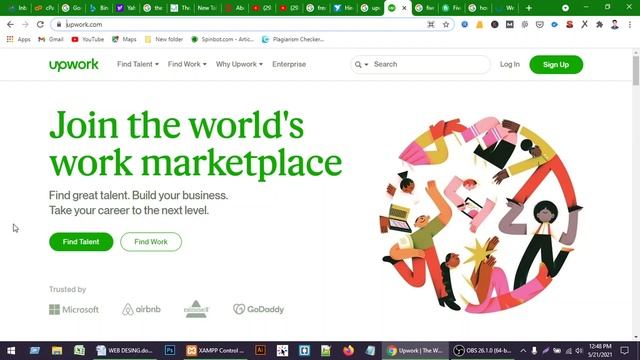This screenshot has height=360, width=640.
Task: Expand the Find Talent menu
Action: 138,64
